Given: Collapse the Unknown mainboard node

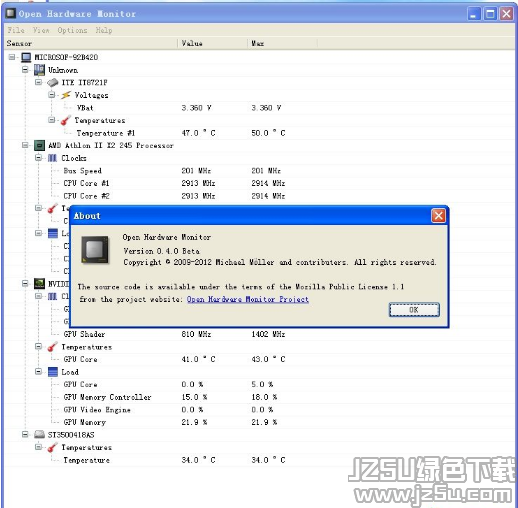Looking at the screenshot, I should tap(25, 70).
